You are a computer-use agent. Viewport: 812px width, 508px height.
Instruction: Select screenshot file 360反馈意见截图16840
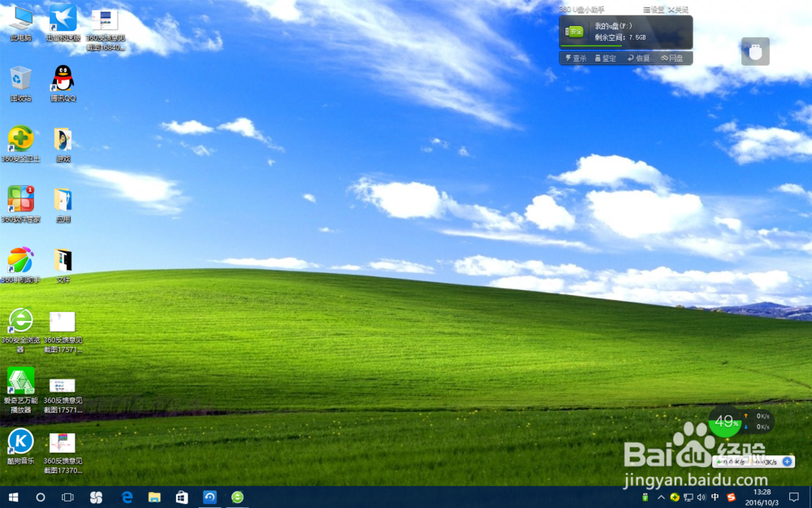[x=105, y=28]
